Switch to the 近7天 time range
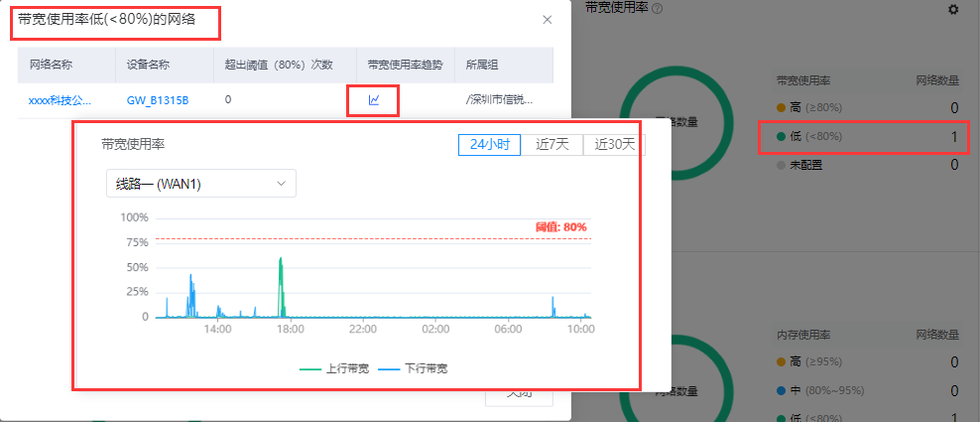 tap(552, 144)
